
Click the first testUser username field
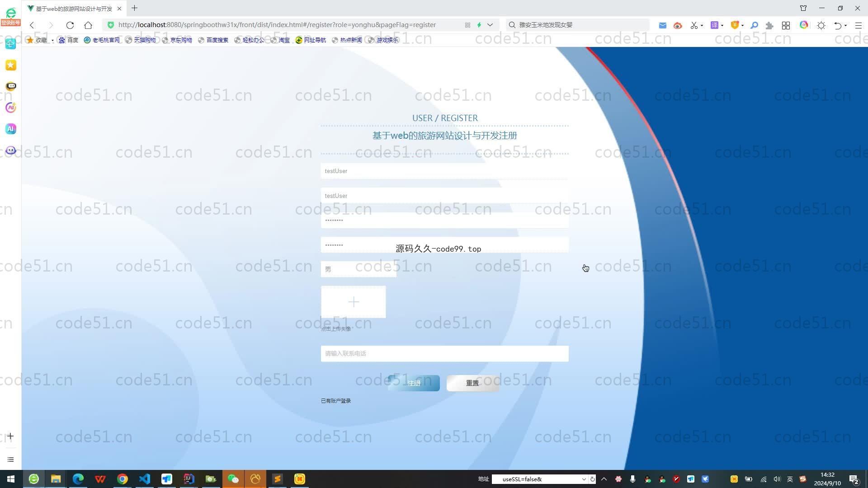(x=444, y=171)
